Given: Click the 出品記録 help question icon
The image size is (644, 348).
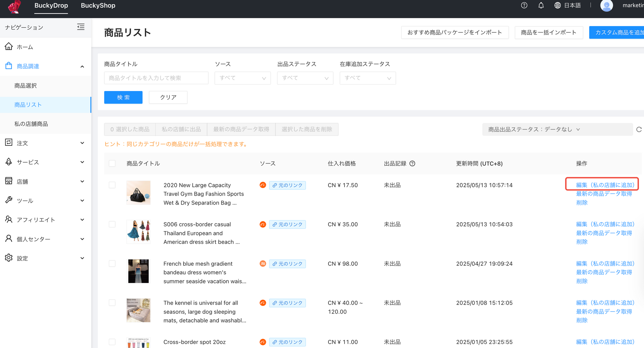Looking at the screenshot, I should coord(412,163).
